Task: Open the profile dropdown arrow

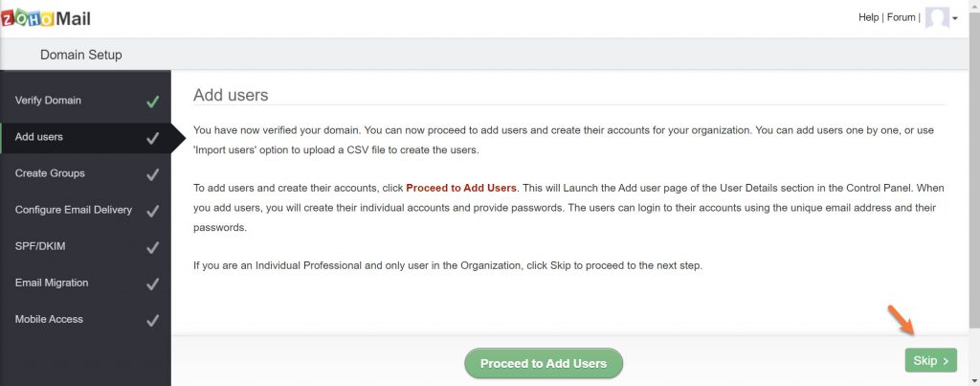Action: coord(954,19)
